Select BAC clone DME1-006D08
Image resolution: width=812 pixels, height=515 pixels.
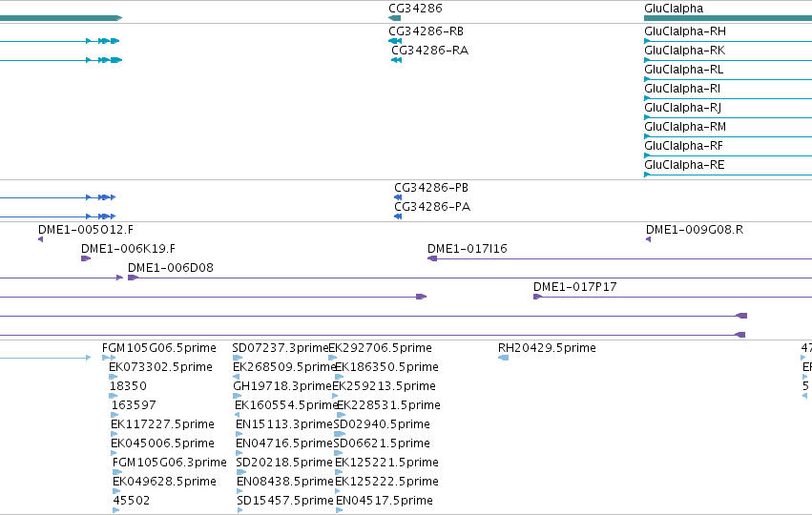(171, 268)
